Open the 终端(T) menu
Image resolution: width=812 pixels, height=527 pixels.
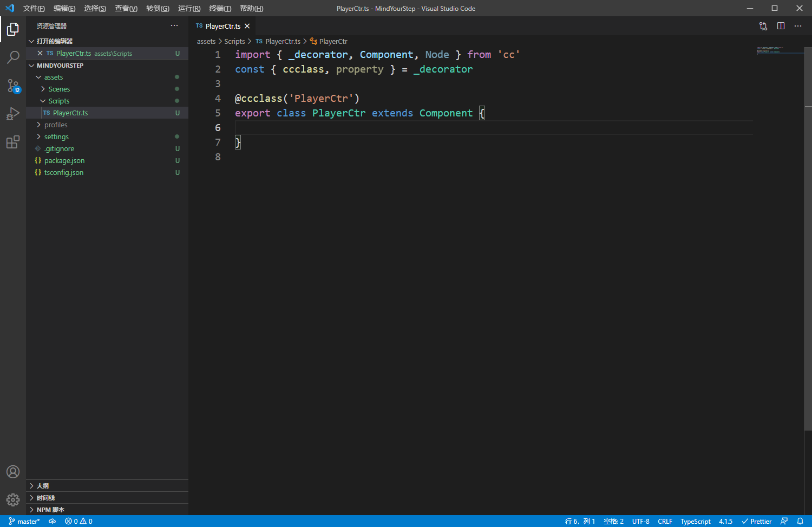click(x=220, y=8)
